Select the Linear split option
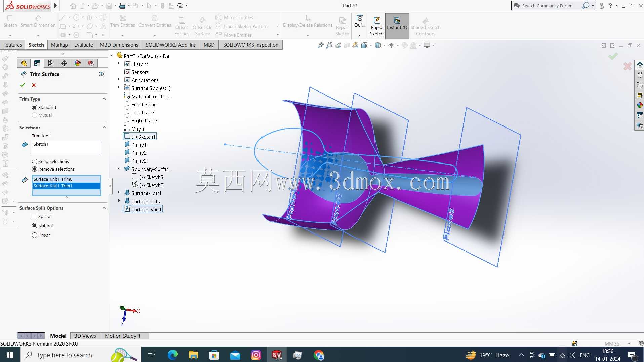The height and width of the screenshot is (362, 644). (35, 235)
